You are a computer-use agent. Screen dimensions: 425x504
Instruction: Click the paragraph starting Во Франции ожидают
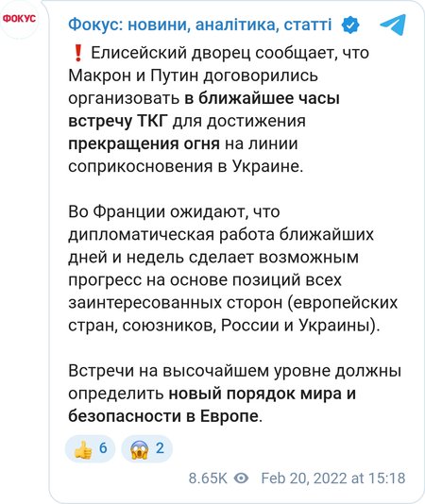(x=233, y=269)
